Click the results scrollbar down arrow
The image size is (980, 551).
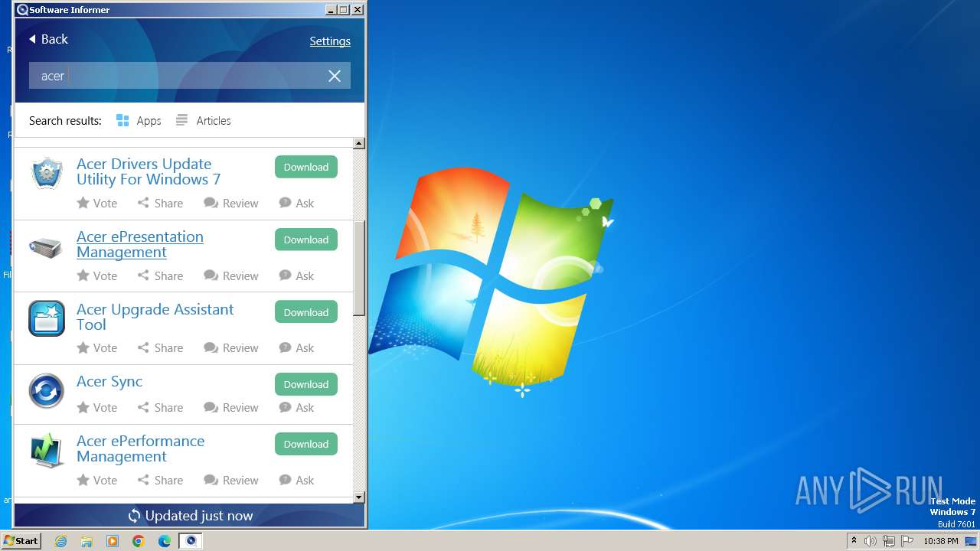(359, 497)
